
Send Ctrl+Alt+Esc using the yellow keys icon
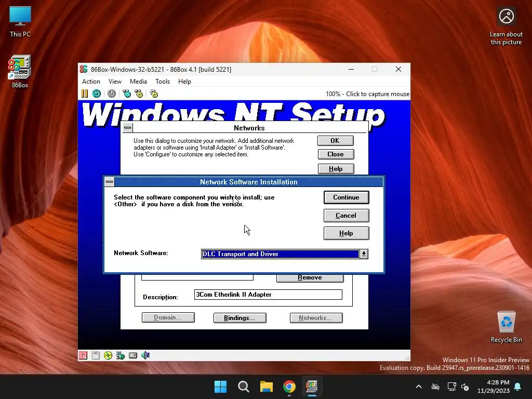pyautogui.click(x=139, y=94)
